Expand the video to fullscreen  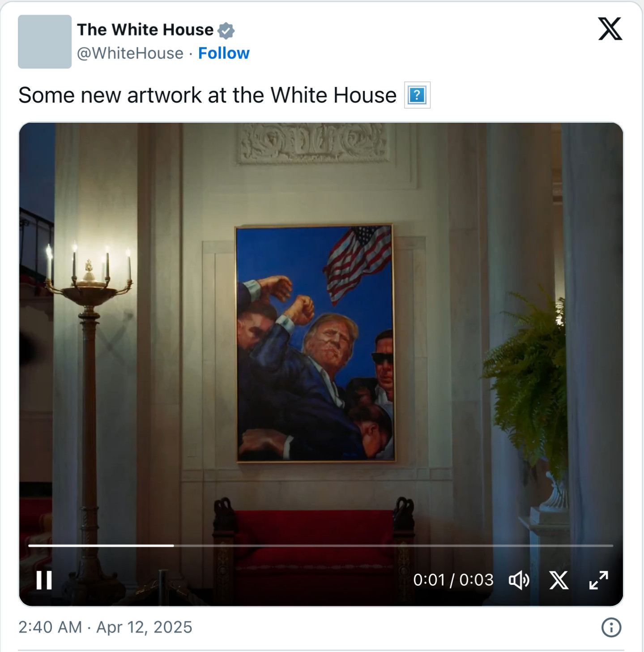pyautogui.click(x=598, y=580)
